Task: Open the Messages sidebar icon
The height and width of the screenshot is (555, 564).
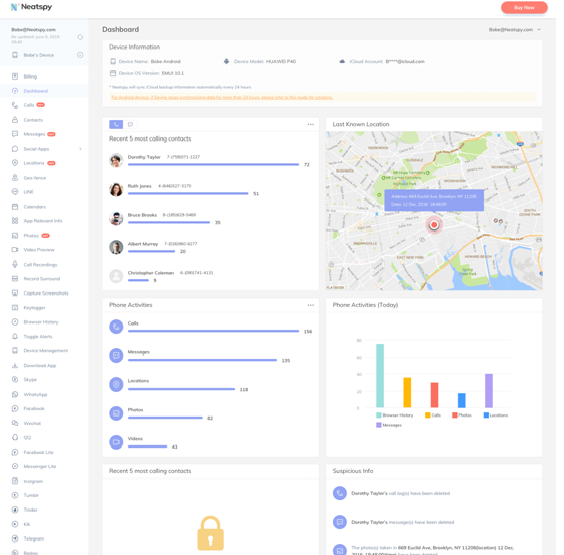Action: pos(15,134)
